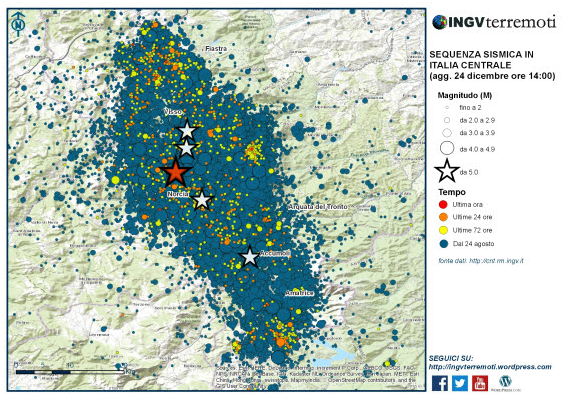
Task: Open the cnt.rm.ingv.it data source link
Action: (x=496, y=261)
